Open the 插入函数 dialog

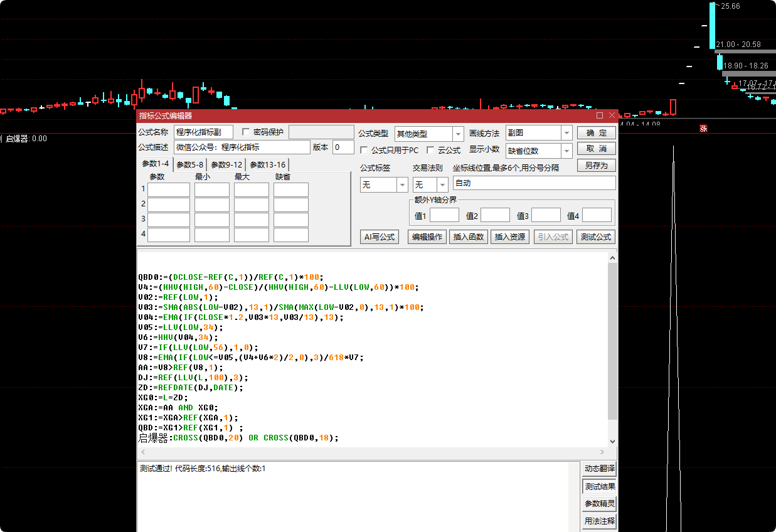point(469,237)
